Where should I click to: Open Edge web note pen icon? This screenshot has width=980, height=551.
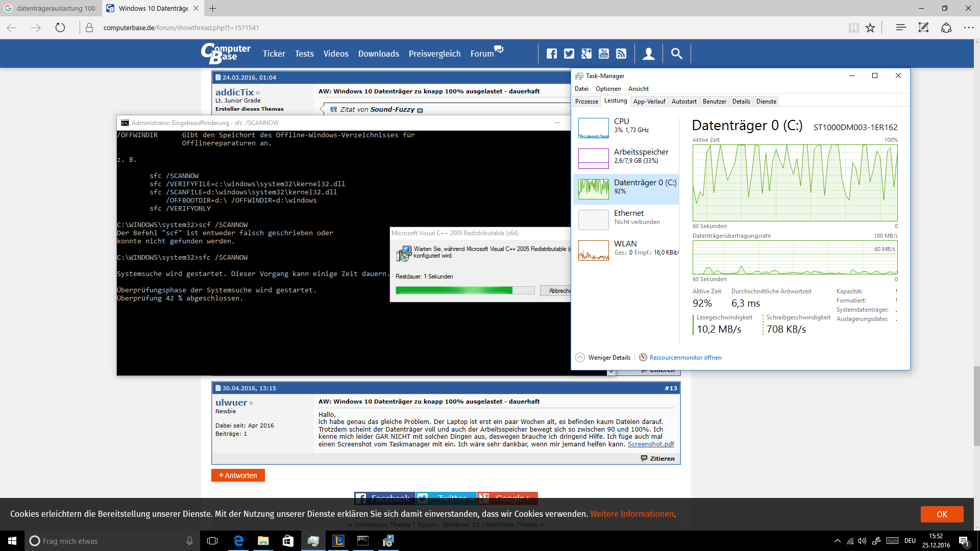(x=923, y=28)
